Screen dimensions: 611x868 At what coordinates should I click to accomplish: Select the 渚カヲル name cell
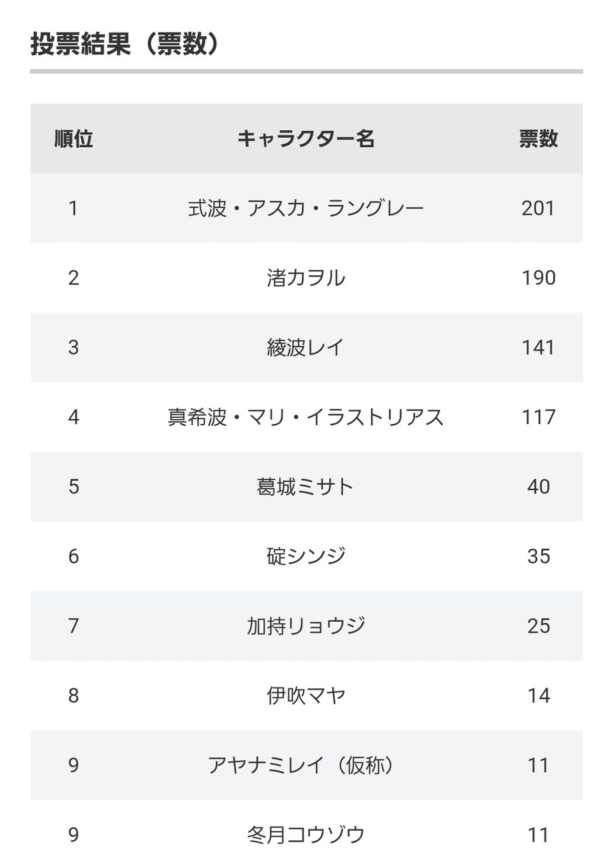tap(306, 278)
